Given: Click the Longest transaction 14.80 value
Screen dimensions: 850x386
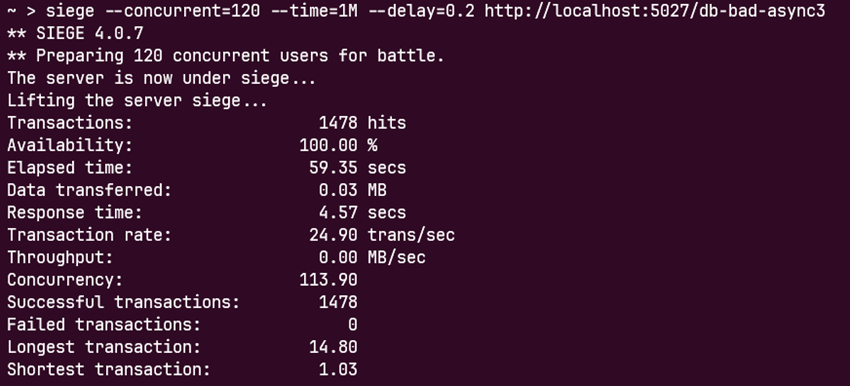Looking at the screenshot, I should point(333,347).
